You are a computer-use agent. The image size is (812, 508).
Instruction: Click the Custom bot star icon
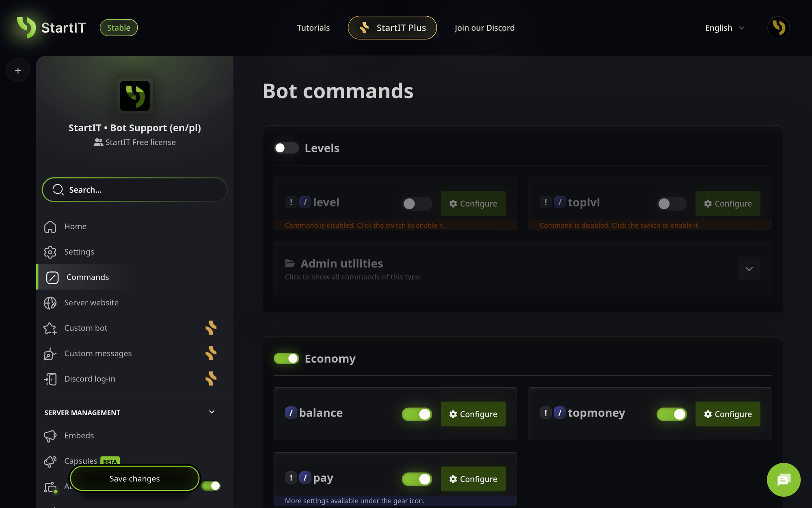50,328
